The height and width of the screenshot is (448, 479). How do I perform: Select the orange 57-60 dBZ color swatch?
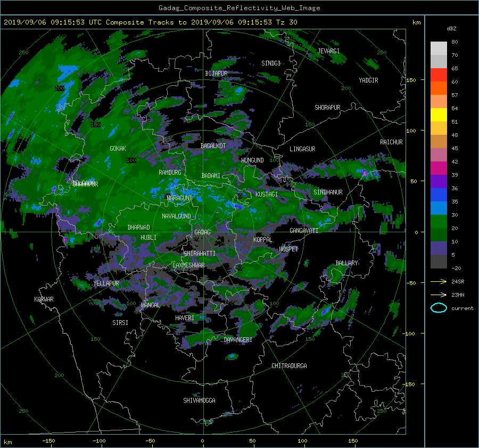coord(439,88)
